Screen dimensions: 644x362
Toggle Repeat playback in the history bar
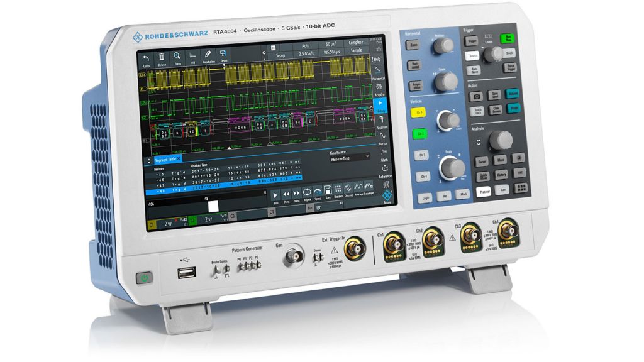click(x=307, y=192)
